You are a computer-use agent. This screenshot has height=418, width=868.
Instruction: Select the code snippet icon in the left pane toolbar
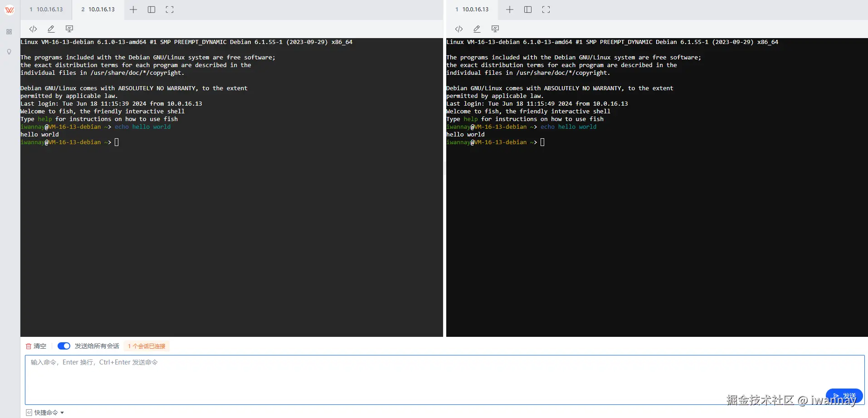coord(33,29)
